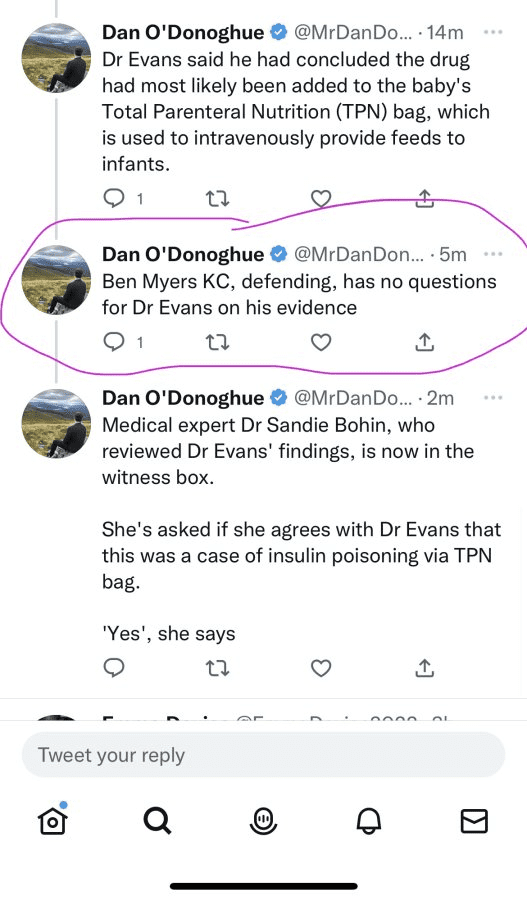The image size is (527, 900).
Task: Like the Ben Myers KC tweet
Action: 321,343
